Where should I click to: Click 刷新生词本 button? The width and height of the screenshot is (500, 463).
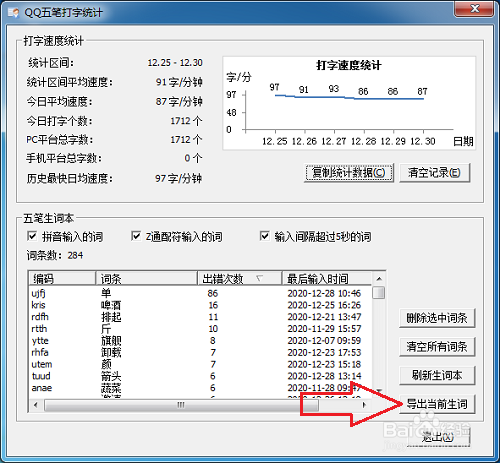pyautogui.click(x=437, y=375)
